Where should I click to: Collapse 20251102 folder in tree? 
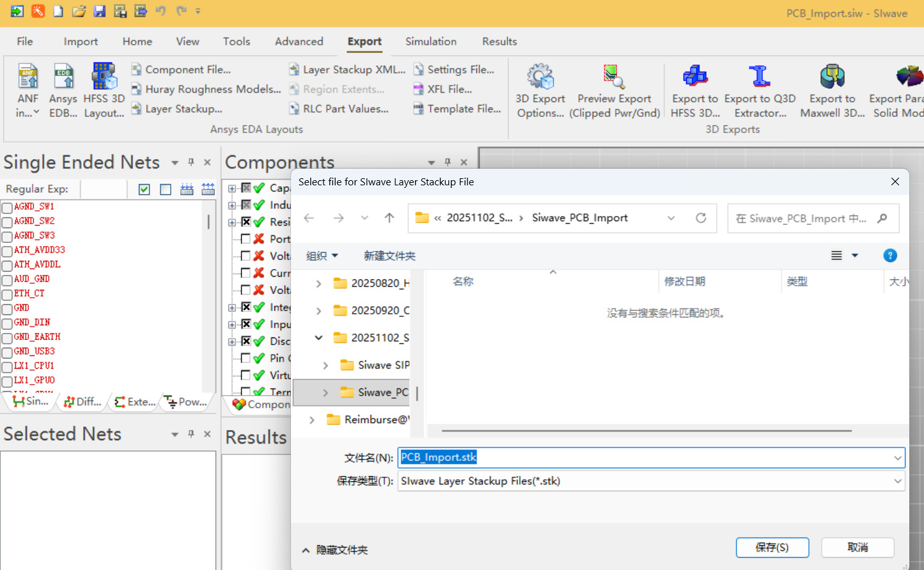pos(318,337)
